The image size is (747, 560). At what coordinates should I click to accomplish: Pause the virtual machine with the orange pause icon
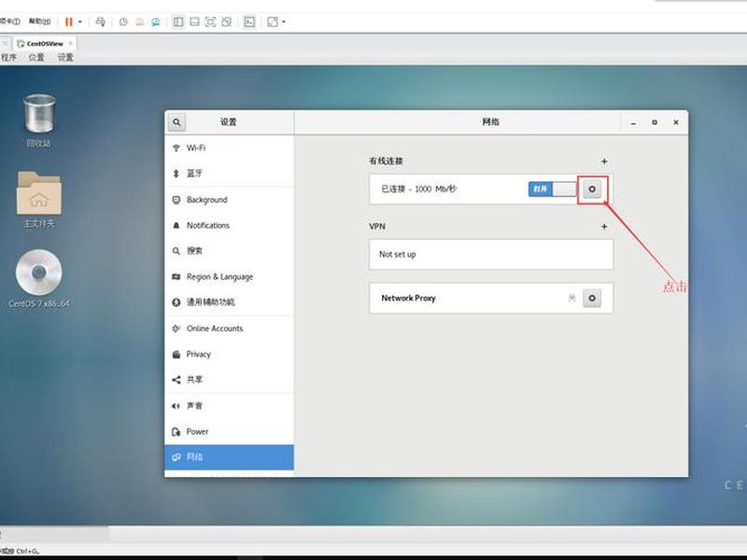pos(69,21)
